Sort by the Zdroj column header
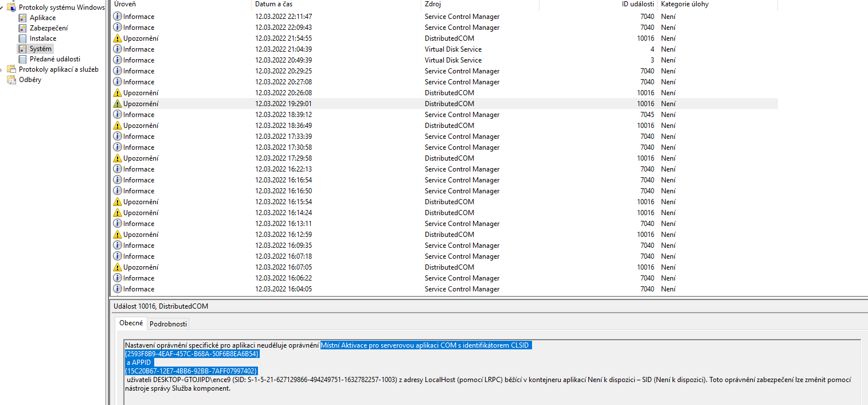This screenshot has height=405, width=868. click(480, 5)
